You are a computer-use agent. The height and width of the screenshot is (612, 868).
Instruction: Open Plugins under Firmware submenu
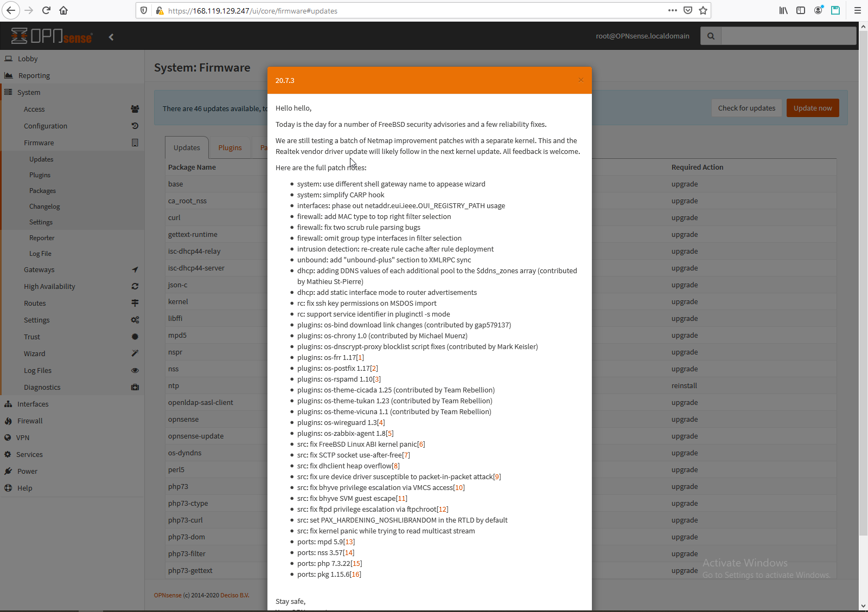[40, 175]
